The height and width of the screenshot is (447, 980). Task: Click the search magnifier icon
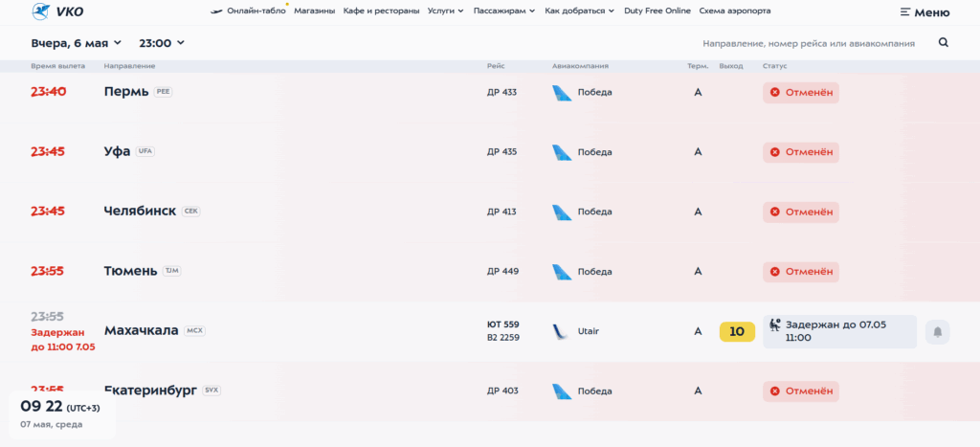[943, 42]
